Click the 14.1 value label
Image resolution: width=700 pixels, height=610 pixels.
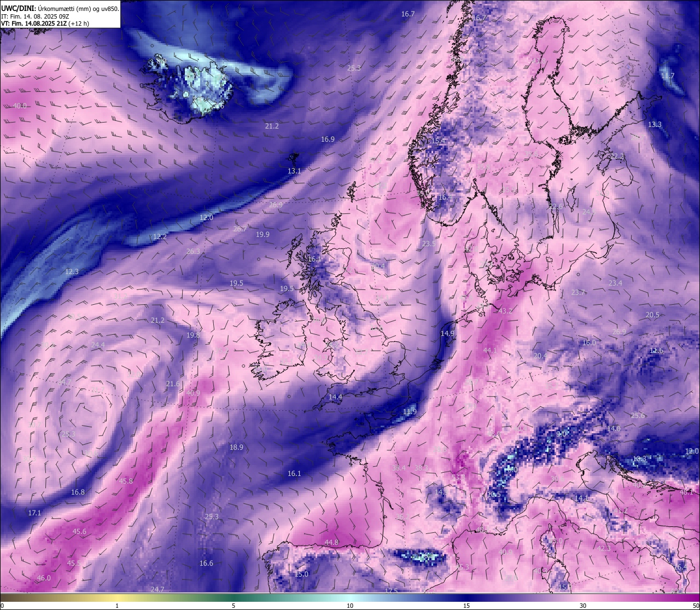(x=581, y=498)
